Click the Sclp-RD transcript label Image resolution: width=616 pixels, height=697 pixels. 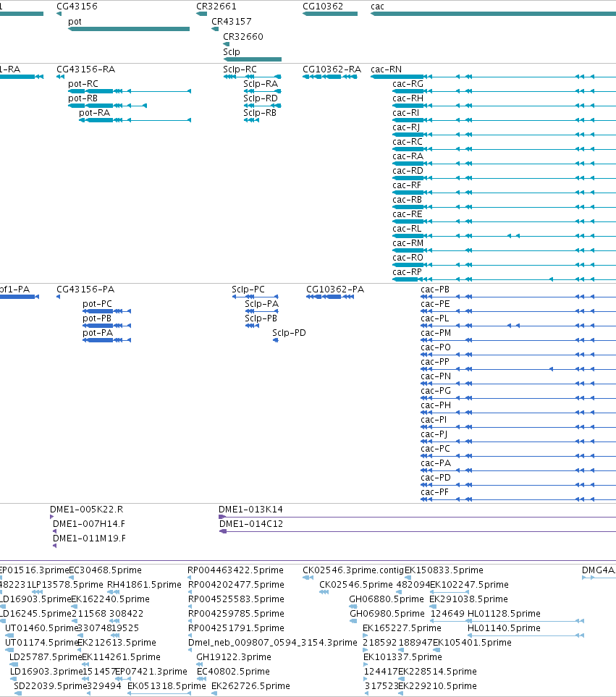coord(261,98)
